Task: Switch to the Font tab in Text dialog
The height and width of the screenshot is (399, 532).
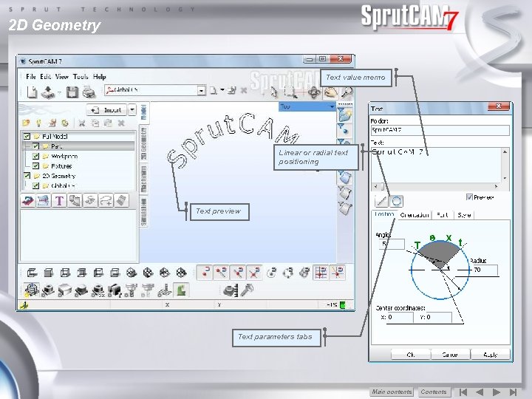Action: [443, 215]
